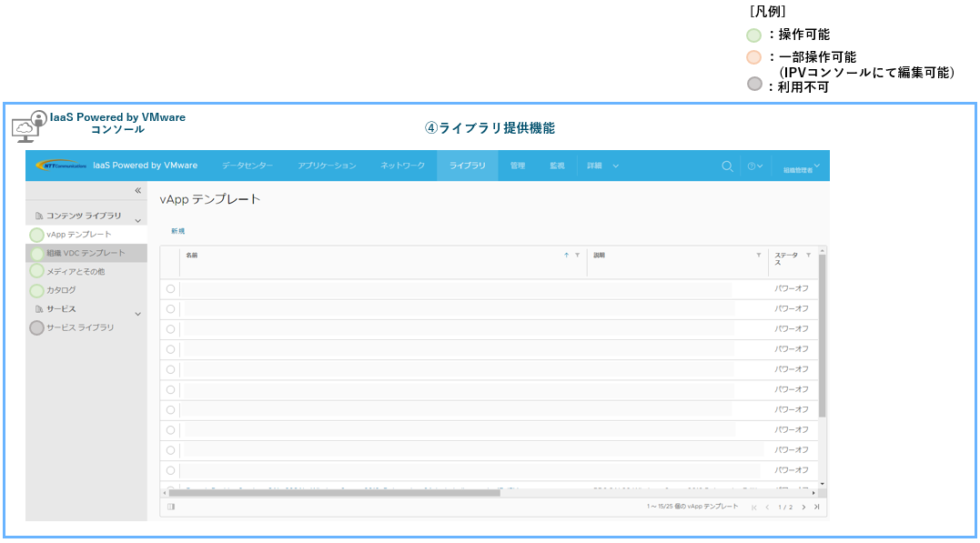Screen dimensions: 980x543
Task: Collapse the サービス section chevron
Action: (138, 314)
